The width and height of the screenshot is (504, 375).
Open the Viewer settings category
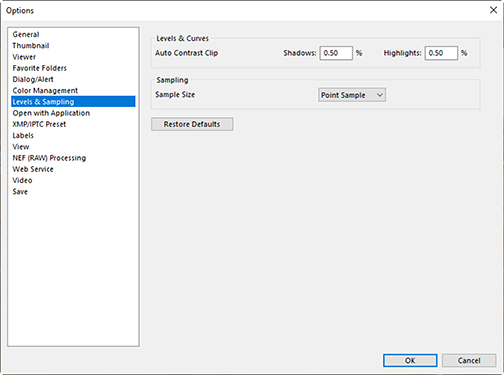[24, 57]
